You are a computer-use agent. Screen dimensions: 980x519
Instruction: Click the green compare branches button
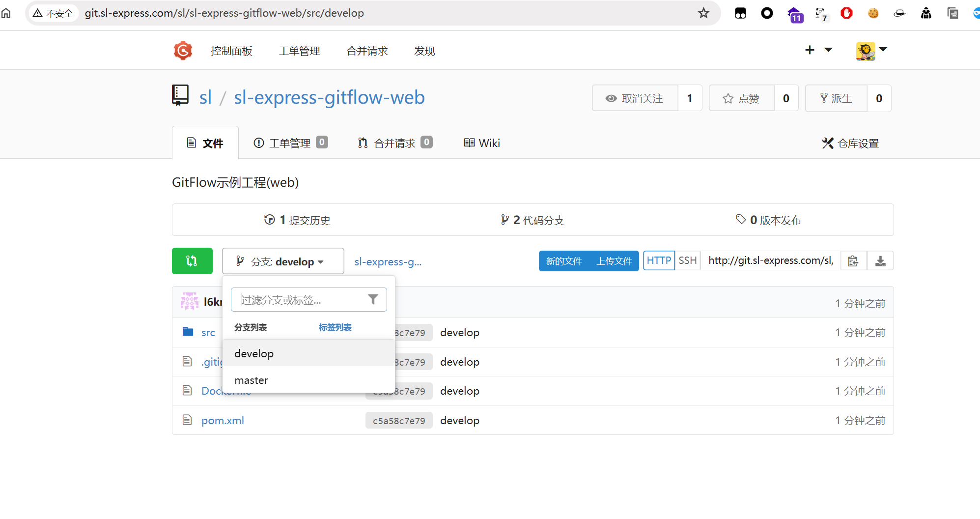[x=192, y=261]
